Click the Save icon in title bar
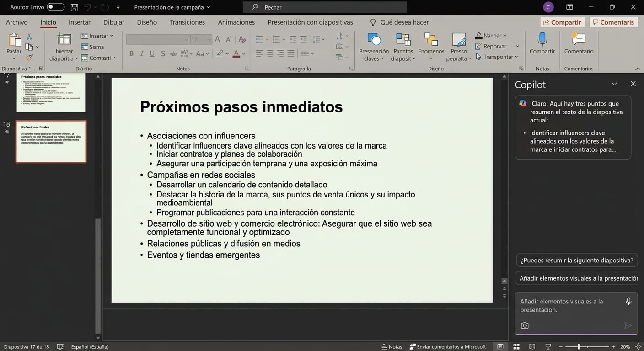The width and height of the screenshot is (644, 351). point(74,7)
